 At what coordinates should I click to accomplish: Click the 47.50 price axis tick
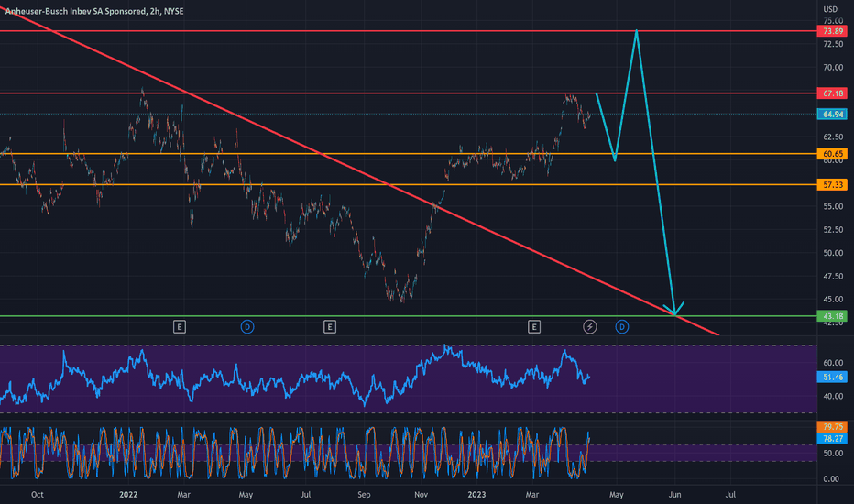833,276
